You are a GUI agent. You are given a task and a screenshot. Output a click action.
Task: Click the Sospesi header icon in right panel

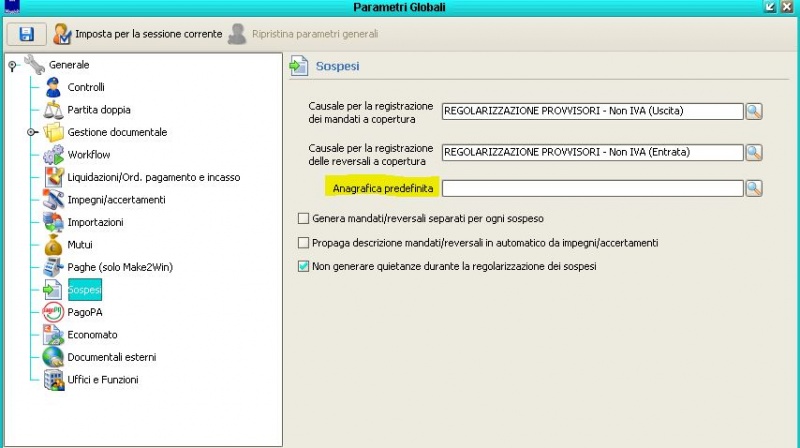[299, 66]
